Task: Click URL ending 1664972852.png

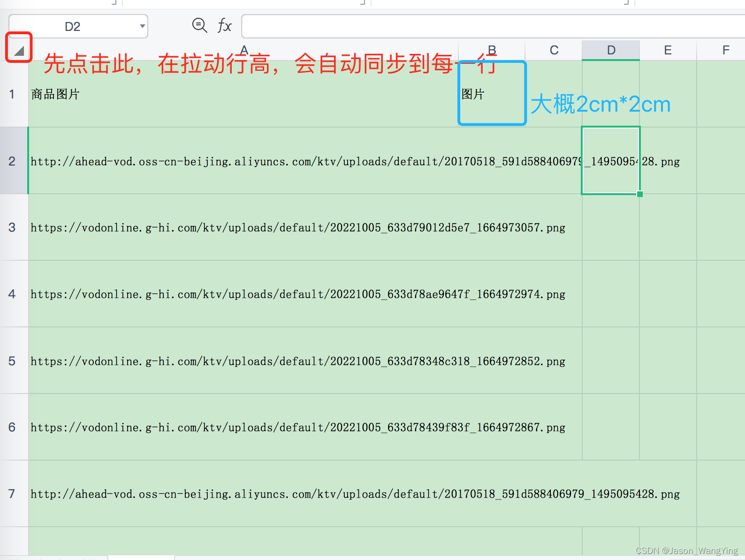Action: [298, 362]
